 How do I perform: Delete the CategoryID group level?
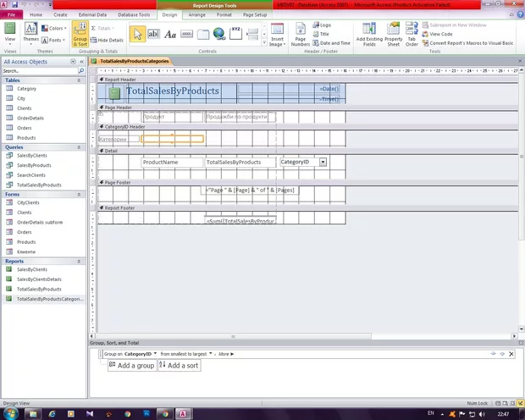click(511, 353)
